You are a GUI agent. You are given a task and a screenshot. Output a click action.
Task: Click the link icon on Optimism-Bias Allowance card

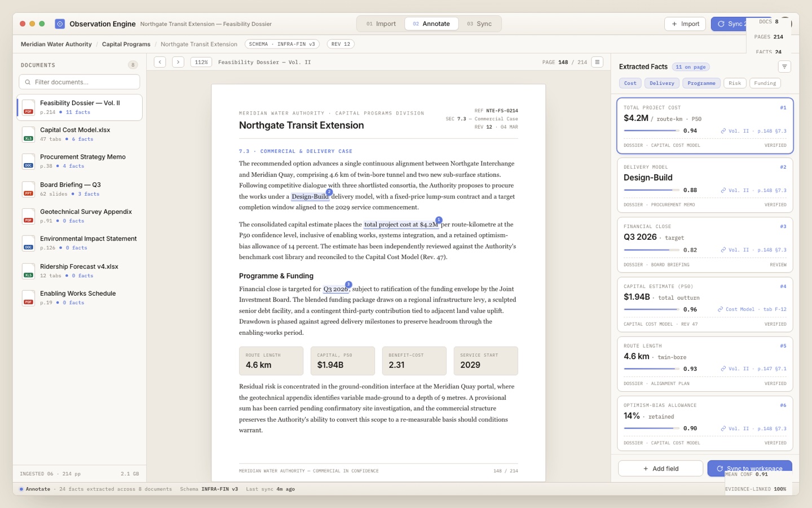[x=723, y=429]
